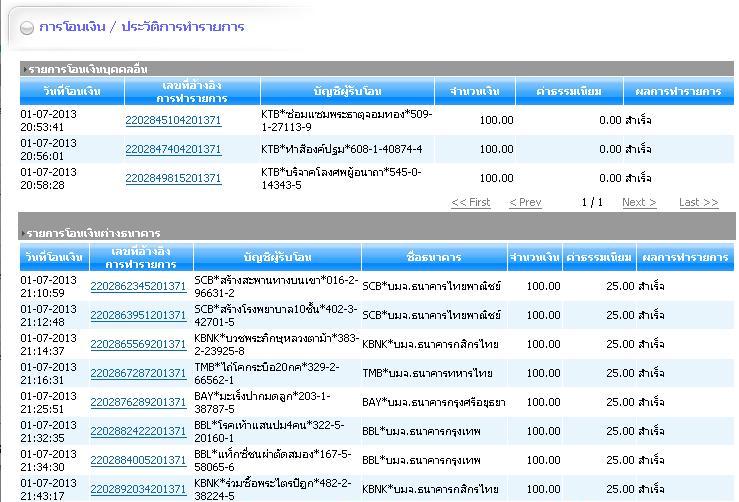Go to the << First page
Viewport: 739px width, 502px height.
(x=470, y=202)
